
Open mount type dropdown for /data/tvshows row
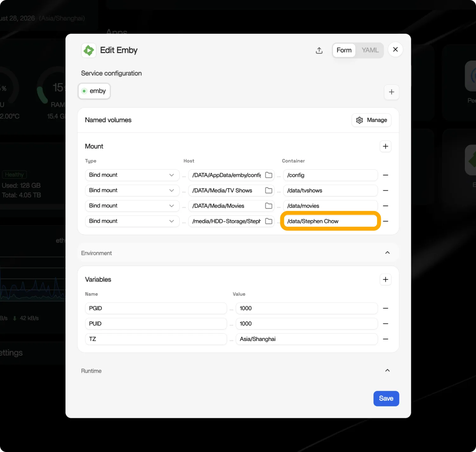pyautogui.click(x=132, y=190)
